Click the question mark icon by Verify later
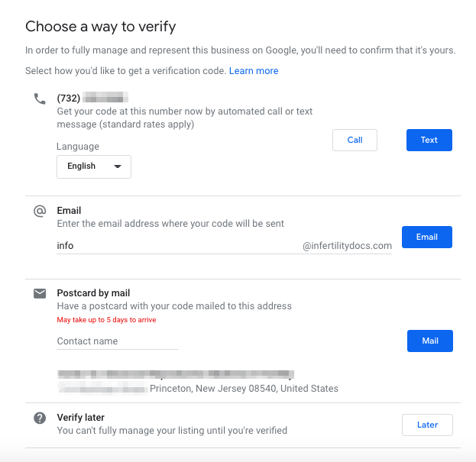The width and height of the screenshot is (476, 462). [40, 418]
